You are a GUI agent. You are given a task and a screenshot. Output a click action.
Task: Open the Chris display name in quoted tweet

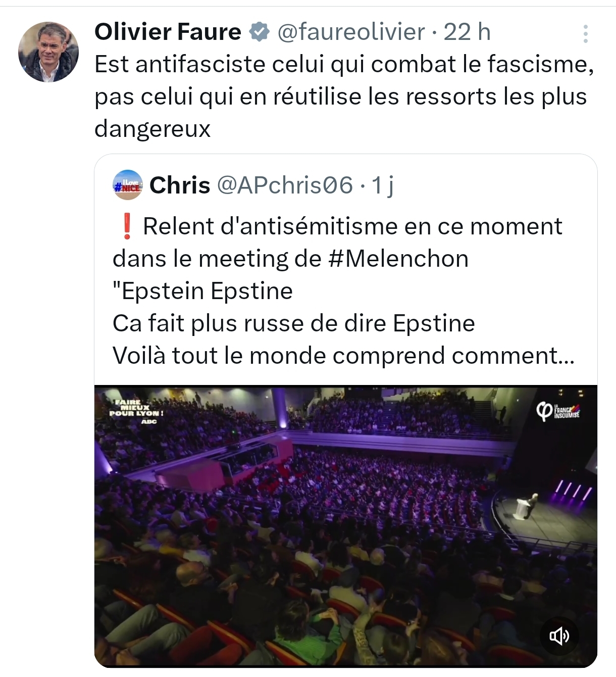(180, 185)
